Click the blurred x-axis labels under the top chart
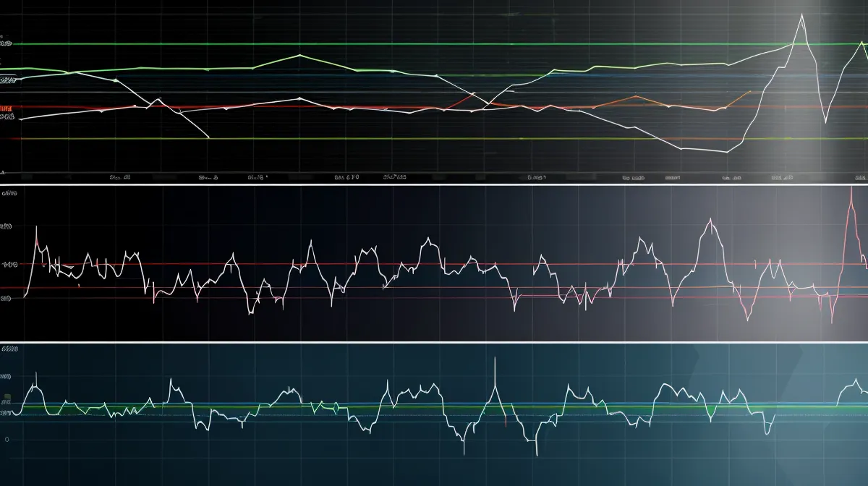 coord(434,176)
